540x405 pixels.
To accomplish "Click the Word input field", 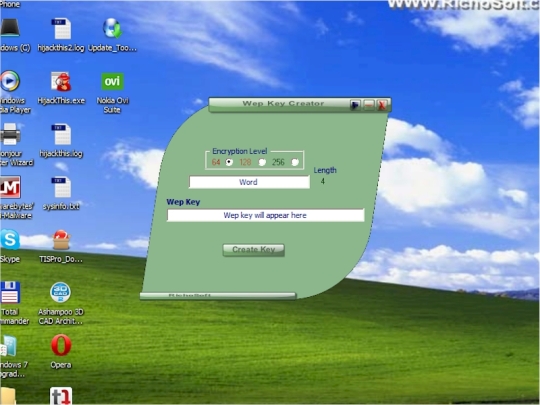I will pyautogui.click(x=249, y=182).
